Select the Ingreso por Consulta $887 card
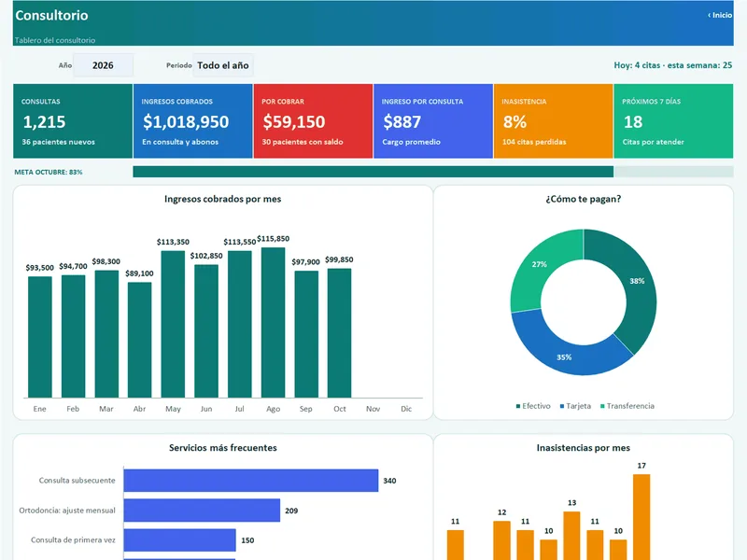 (x=433, y=121)
